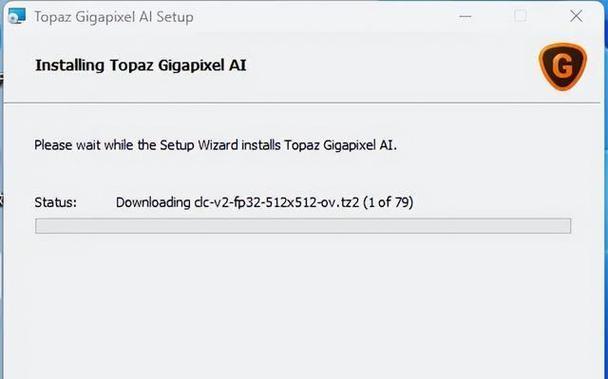The height and width of the screenshot is (379, 608).
Task: Click the word "Downloading" in the status line
Action: pyautogui.click(x=153, y=202)
